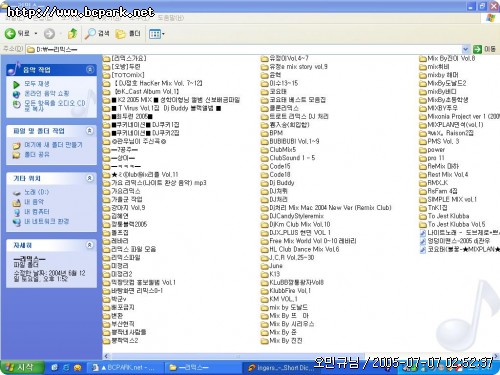The width and height of the screenshot is (500, 375).
Task: Open the 내 네트워크 환경 network link
Action: click(x=46, y=221)
